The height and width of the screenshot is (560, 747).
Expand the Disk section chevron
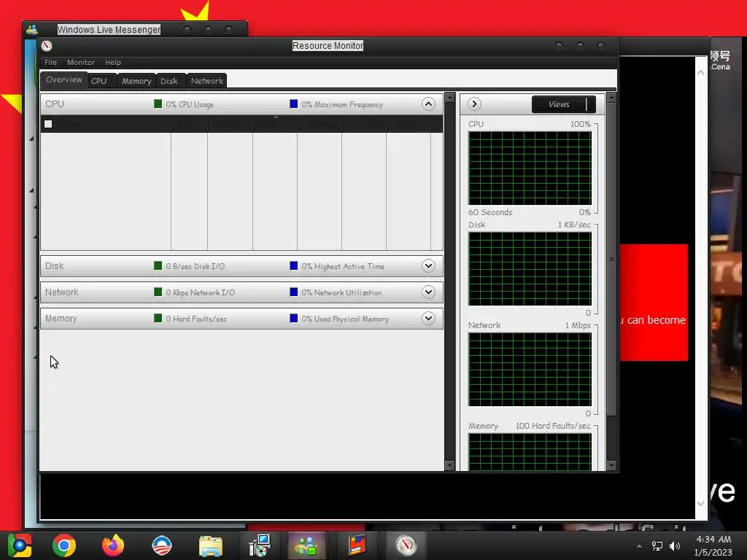coord(428,265)
